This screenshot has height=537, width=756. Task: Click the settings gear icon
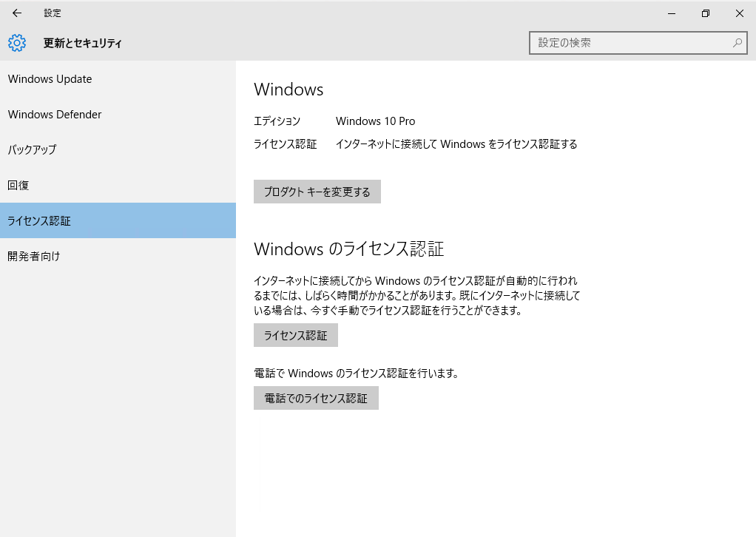coord(17,43)
